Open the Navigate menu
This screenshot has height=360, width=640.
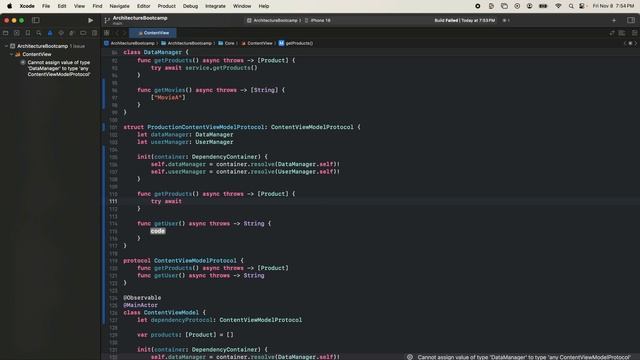click(119, 6)
